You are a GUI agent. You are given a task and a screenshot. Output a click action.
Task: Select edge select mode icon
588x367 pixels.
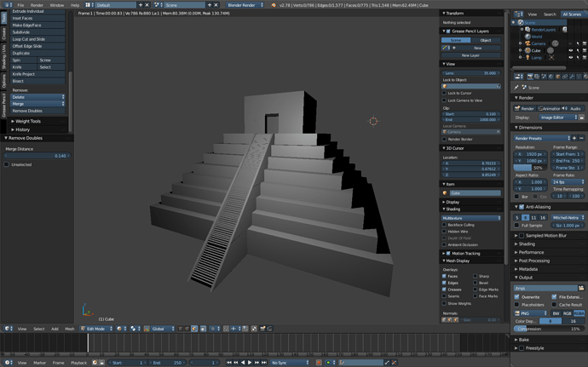[x=187, y=329]
